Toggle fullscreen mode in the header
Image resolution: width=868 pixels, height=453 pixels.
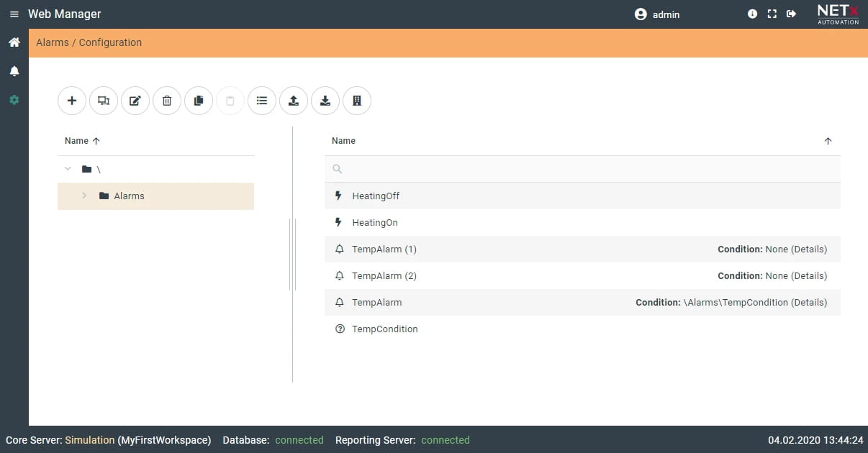click(x=772, y=14)
